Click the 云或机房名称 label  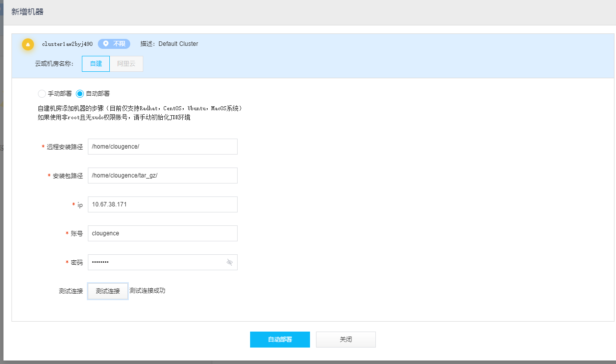(54, 64)
